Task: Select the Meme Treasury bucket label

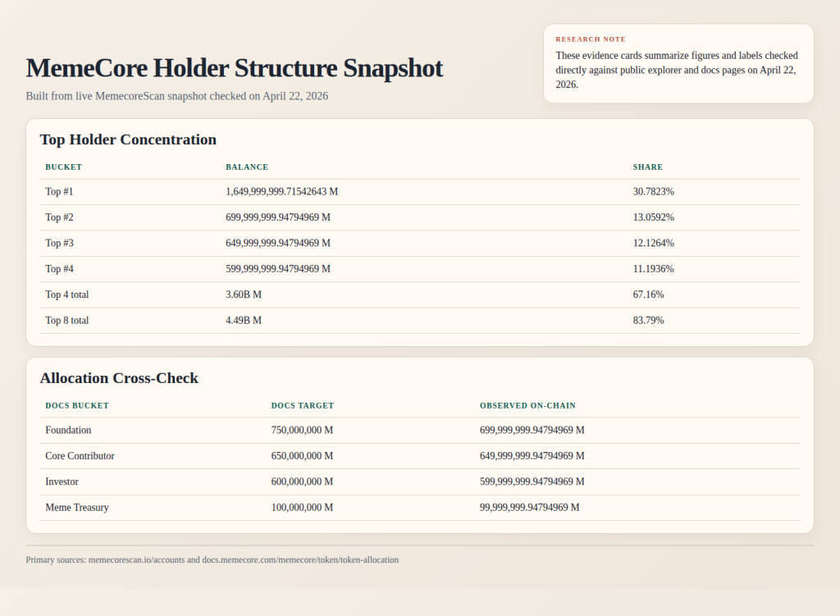Action: [x=77, y=507]
